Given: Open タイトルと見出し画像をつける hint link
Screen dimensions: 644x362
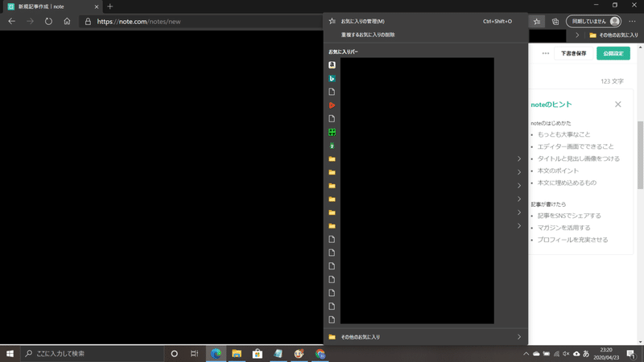Looking at the screenshot, I should point(578,158).
